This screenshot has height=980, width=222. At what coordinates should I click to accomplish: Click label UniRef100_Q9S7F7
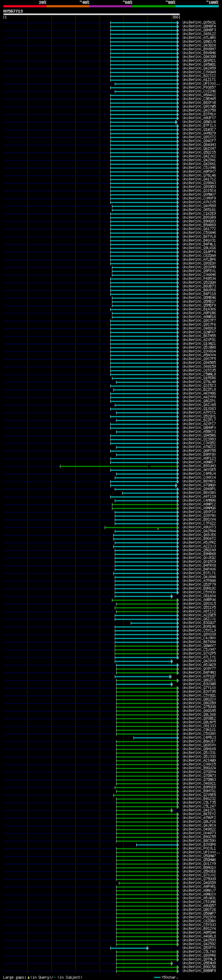199,321
